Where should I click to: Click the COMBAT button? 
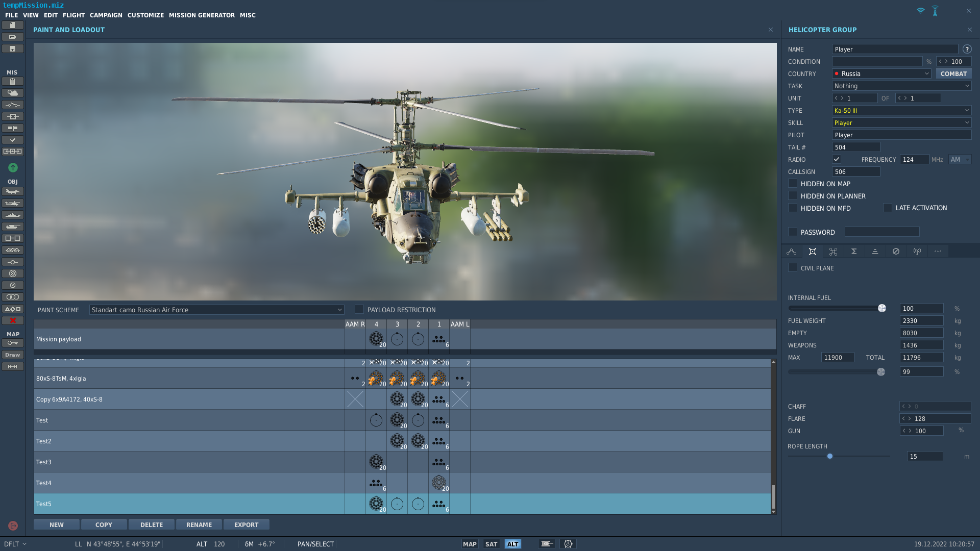(x=953, y=74)
